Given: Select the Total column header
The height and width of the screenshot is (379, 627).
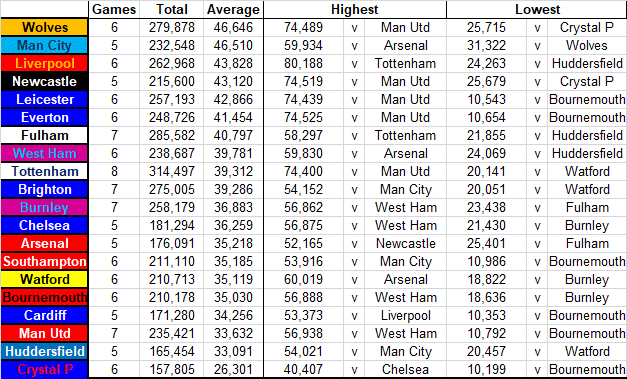Looking at the screenshot, I should pyautogui.click(x=172, y=9).
